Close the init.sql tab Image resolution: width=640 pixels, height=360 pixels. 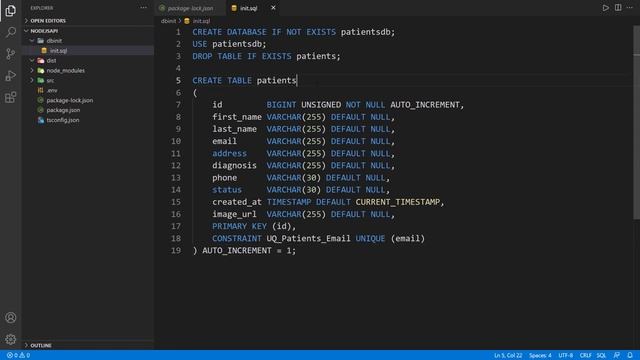(x=273, y=8)
